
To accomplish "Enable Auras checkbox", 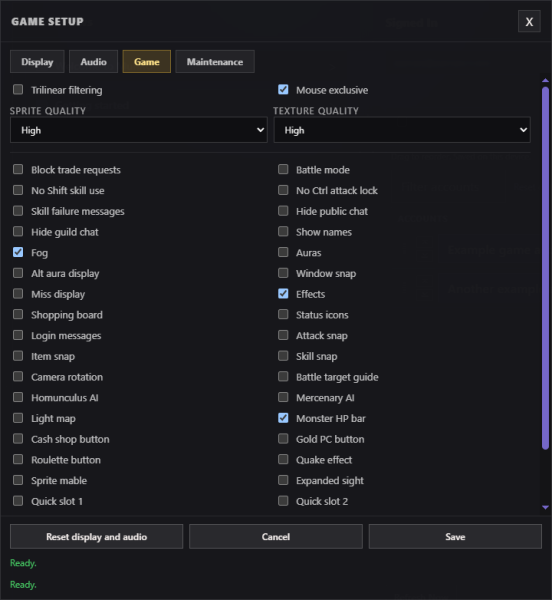I will click(283, 252).
